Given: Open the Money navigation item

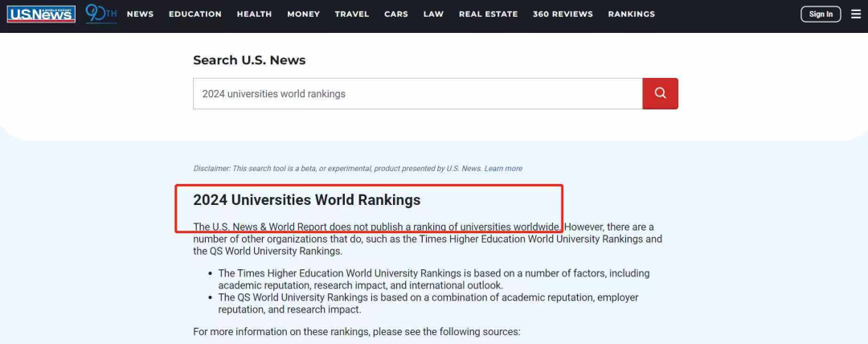Looking at the screenshot, I should tap(303, 14).
